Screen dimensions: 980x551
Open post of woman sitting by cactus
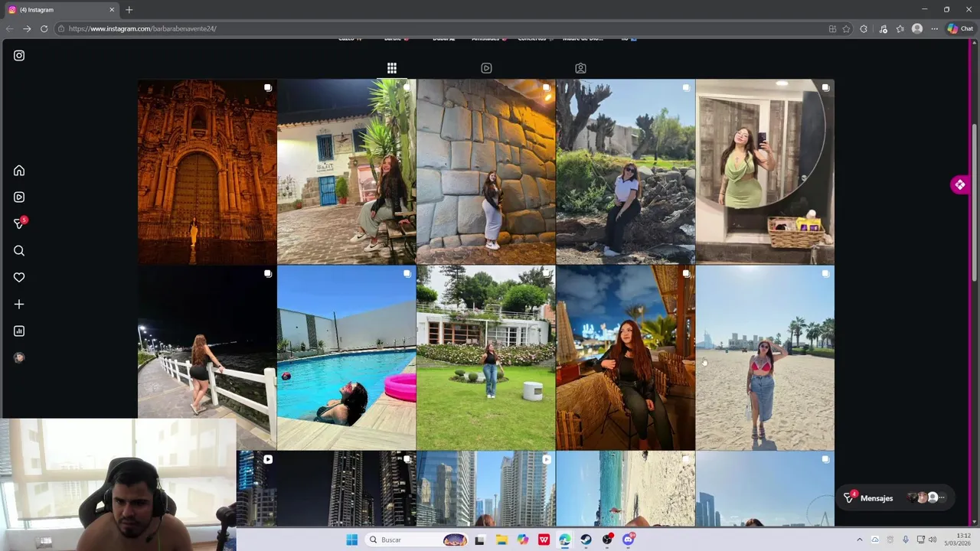pyautogui.click(x=625, y=171)
